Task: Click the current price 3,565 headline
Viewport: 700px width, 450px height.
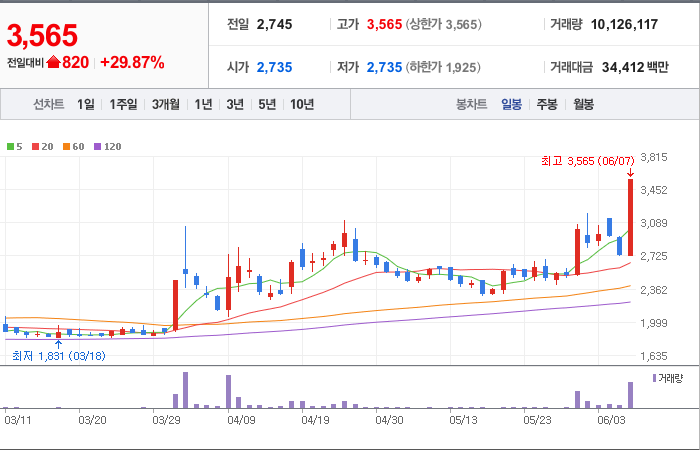Action: (42, 35)
